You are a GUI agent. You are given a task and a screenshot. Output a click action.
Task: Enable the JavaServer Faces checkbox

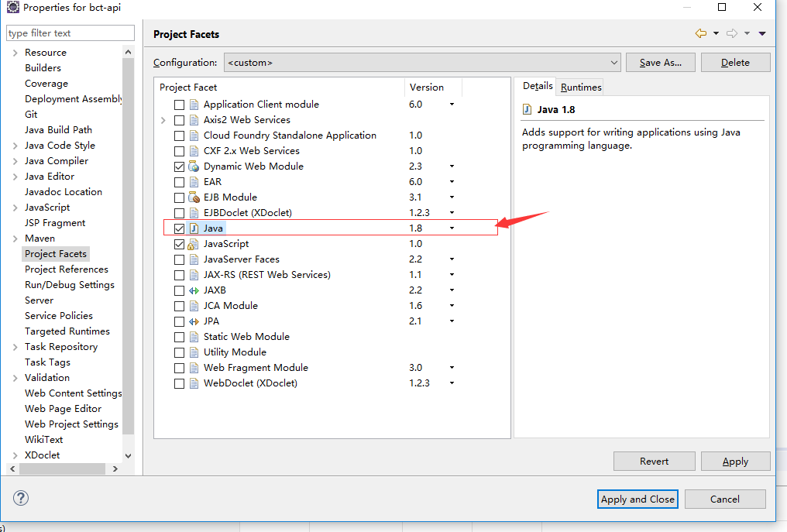tap(179, 260)
